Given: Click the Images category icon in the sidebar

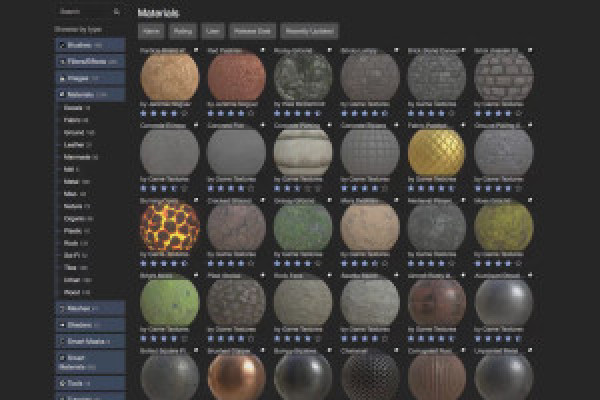Looking at the screenshot, I should click(62, 78).
